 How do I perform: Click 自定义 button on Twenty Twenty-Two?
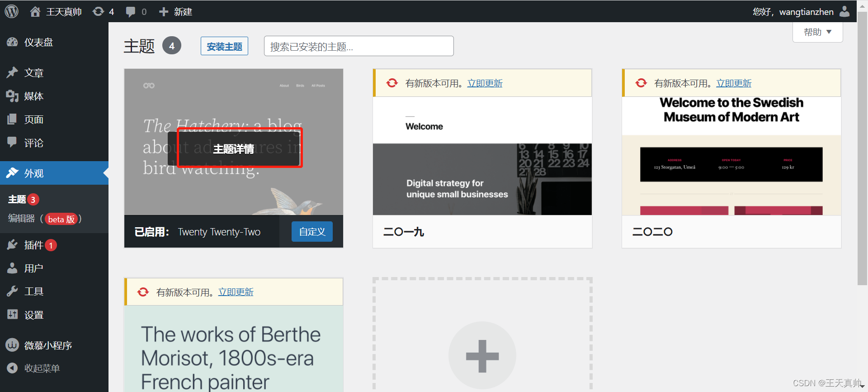pyautogui.click(x=312, y=231)
